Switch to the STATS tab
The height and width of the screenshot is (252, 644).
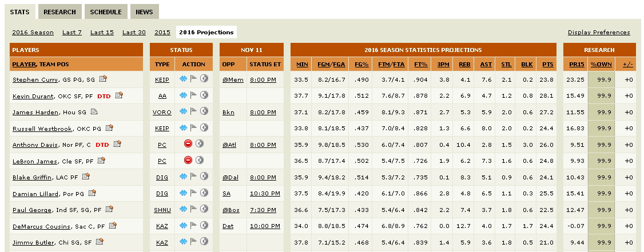click(x=19, y=12)
